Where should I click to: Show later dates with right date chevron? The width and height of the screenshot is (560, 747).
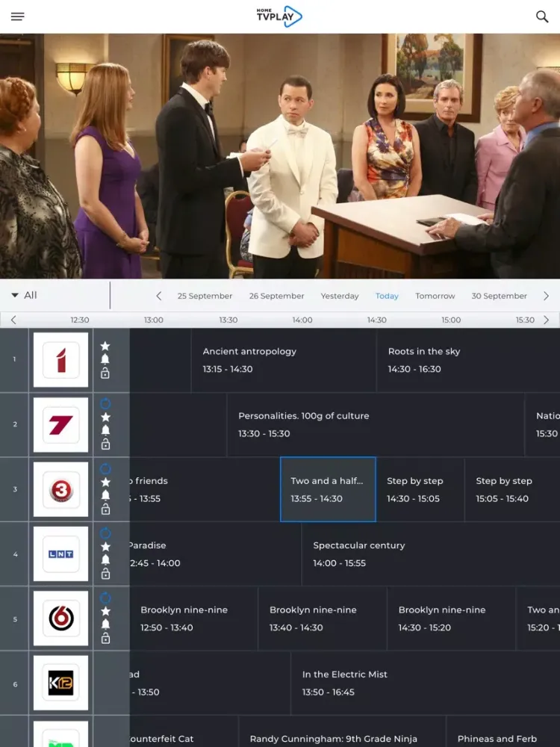546,296
